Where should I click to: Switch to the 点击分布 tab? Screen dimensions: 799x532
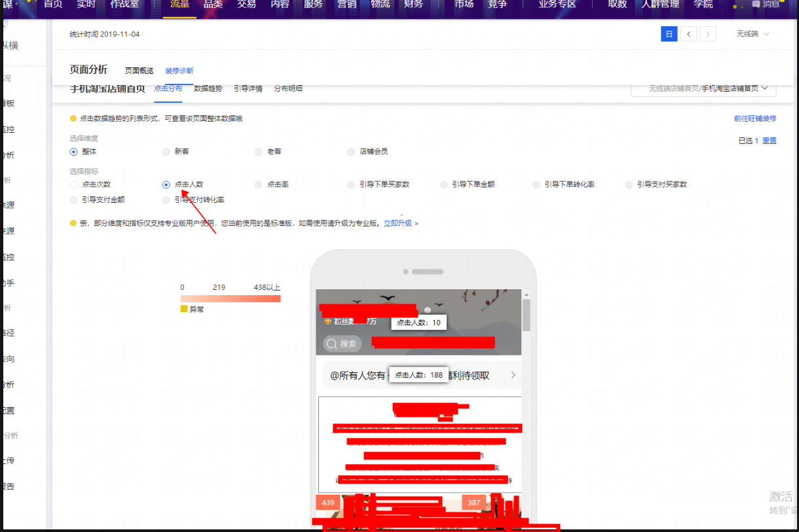(168, 88)
